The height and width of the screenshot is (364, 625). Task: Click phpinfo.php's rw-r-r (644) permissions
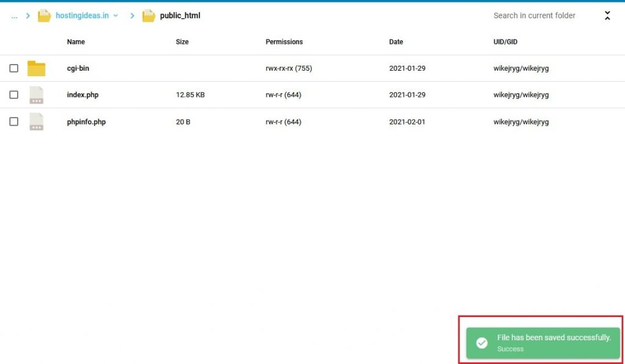(x=283, y=122)
